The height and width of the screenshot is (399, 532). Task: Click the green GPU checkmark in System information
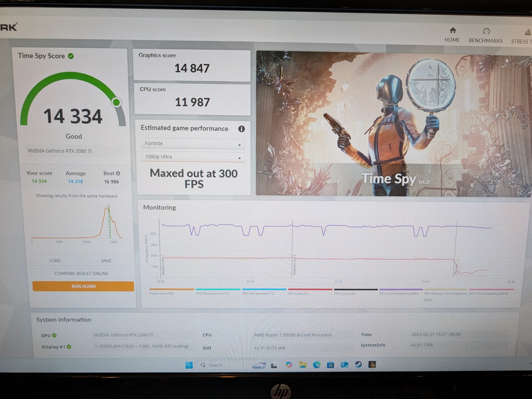[55, 335]
